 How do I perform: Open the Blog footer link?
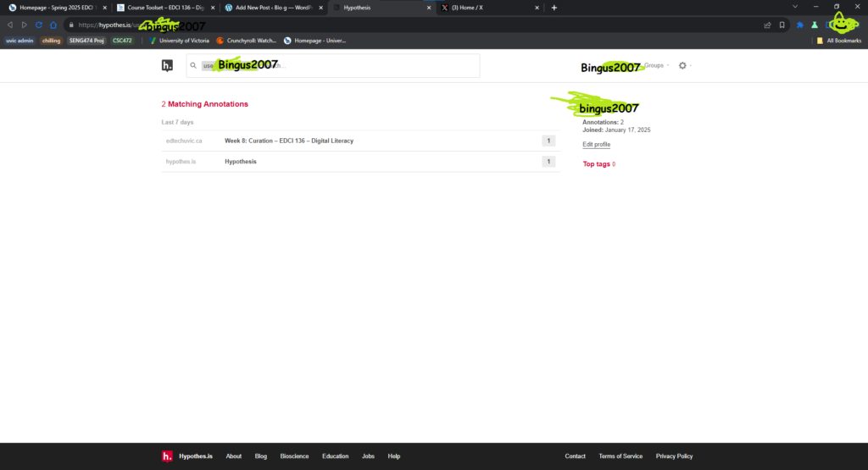pyautogui.click(x=261, y=456)
